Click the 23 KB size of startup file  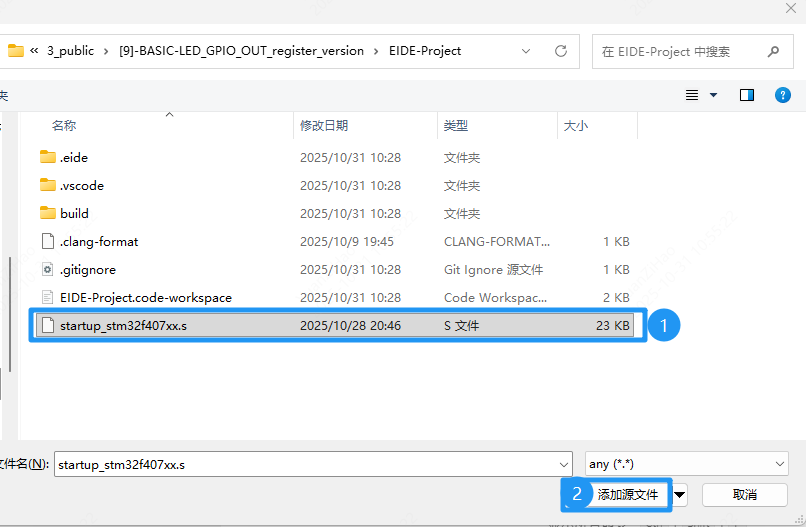pyautogui.click(x=613, y=325)
